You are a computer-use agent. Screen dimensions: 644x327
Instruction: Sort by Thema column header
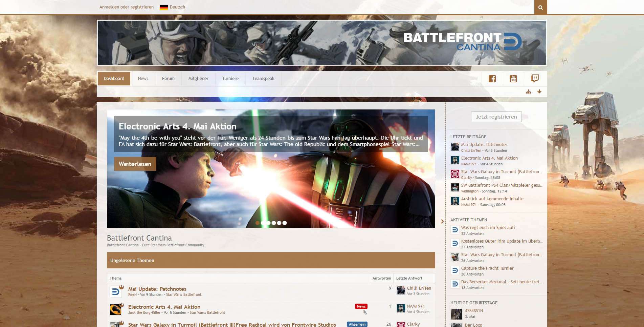pos(115,278)
